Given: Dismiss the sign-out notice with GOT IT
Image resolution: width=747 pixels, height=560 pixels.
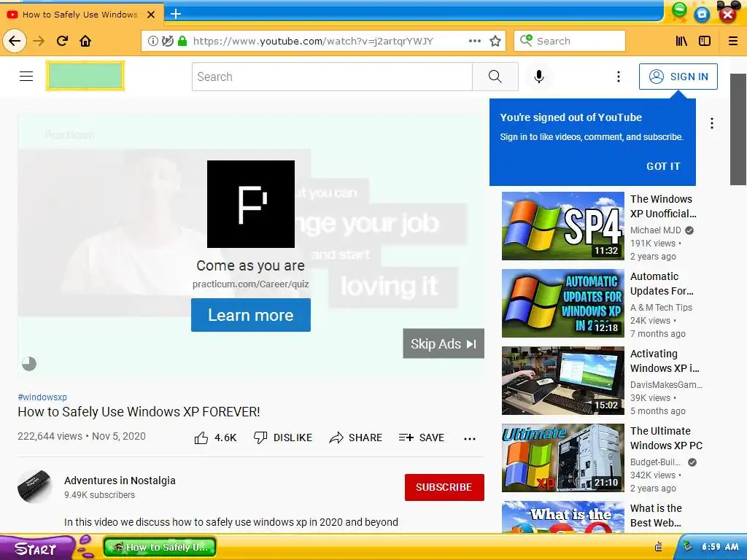Looking at the screenshot, I should (662, 166).
